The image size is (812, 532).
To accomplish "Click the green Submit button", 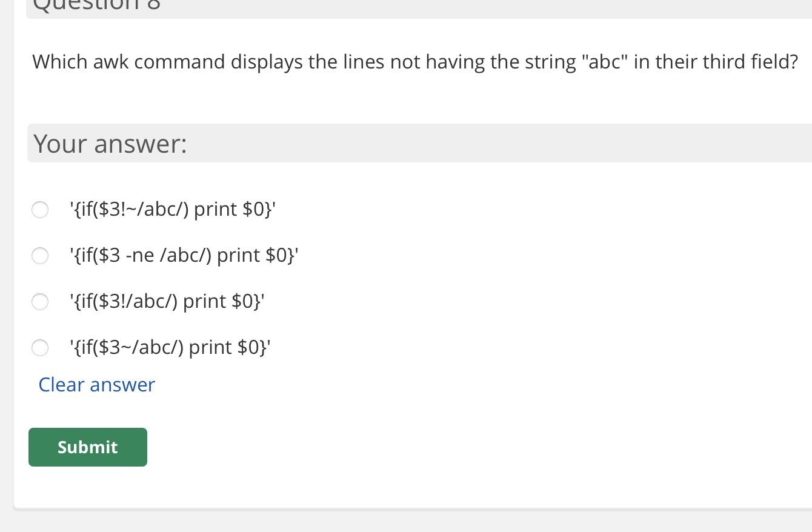I will click(x=87, y=447).
